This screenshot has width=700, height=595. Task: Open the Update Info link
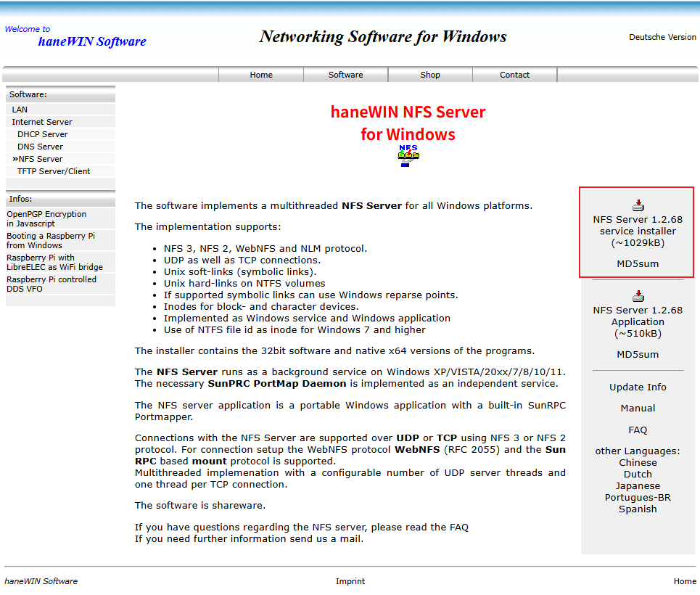[638, 387]
